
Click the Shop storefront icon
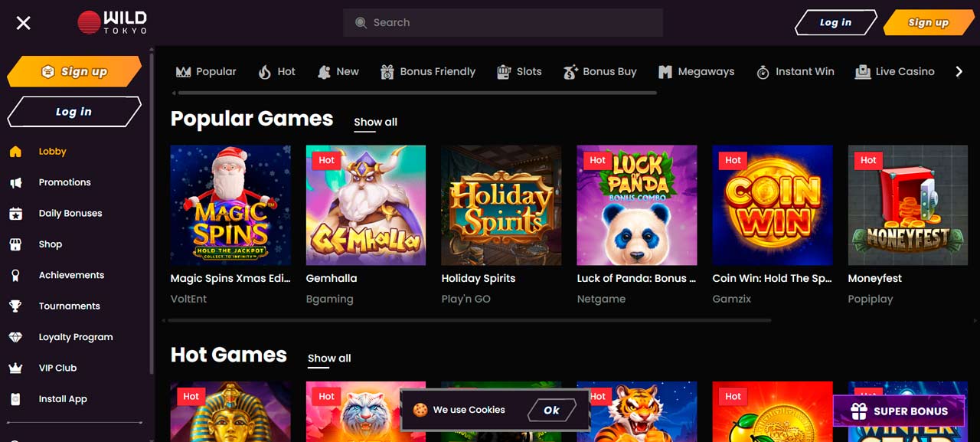coord(15,244)
